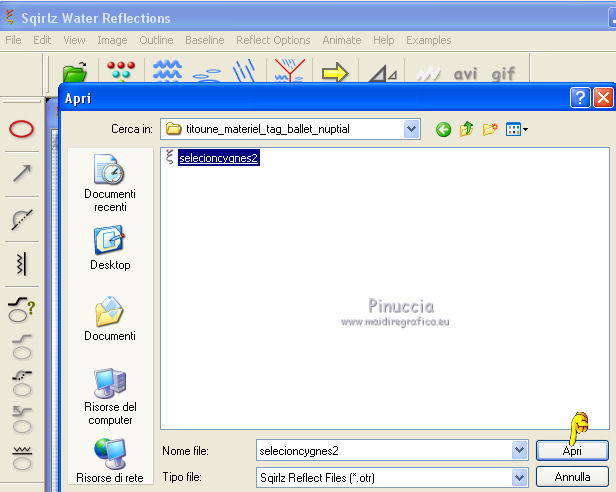
Task: Select the zigzag line tool
Action: point(22,263)
